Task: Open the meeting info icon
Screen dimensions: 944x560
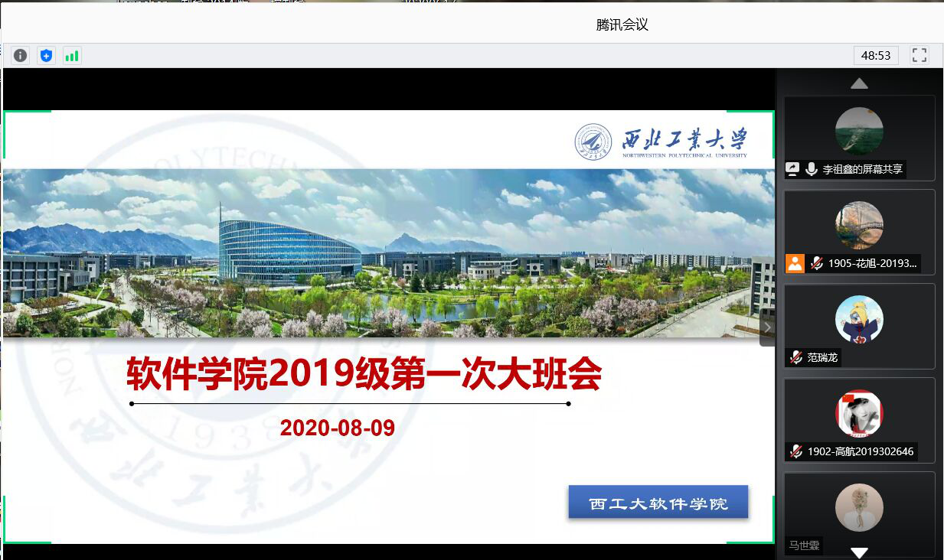Action: (21, 55)
